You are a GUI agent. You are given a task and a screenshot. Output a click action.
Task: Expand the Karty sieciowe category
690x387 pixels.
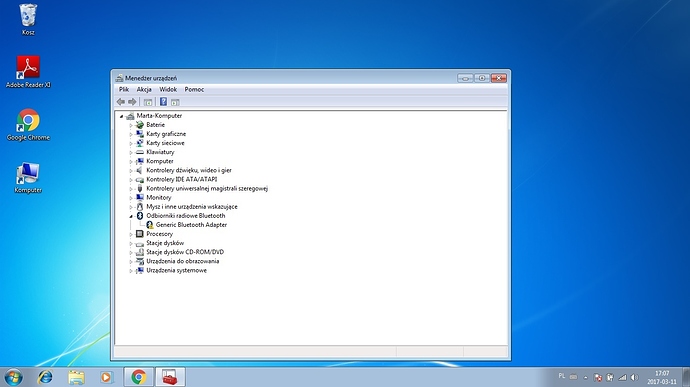click(x=131, y=144)
